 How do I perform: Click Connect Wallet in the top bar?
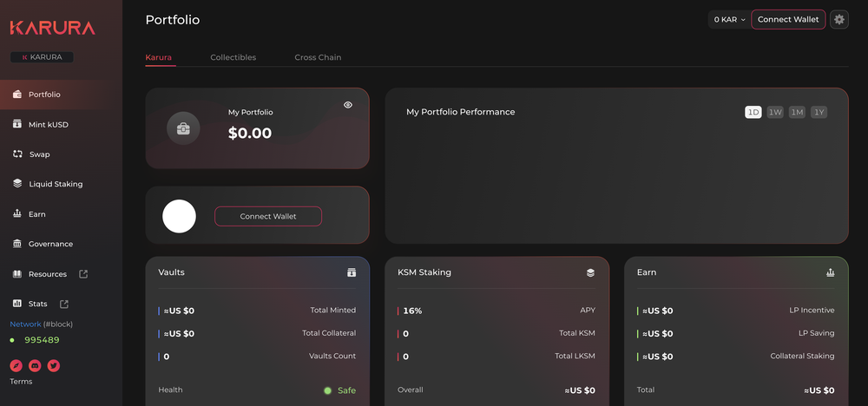coord(788,19)
